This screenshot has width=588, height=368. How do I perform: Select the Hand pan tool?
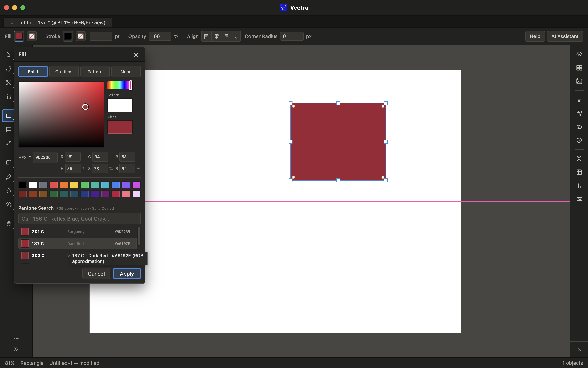[x=9, y=223]
